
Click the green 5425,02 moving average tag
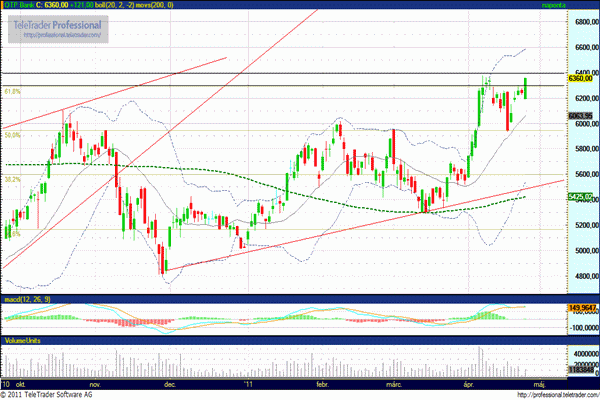581,198
